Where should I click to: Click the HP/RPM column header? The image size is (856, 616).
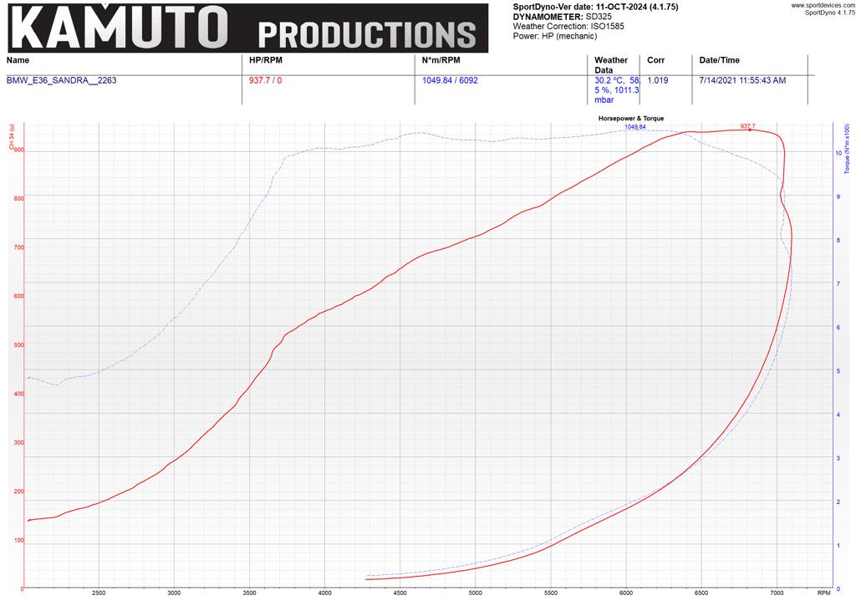[x=265, y=60]
